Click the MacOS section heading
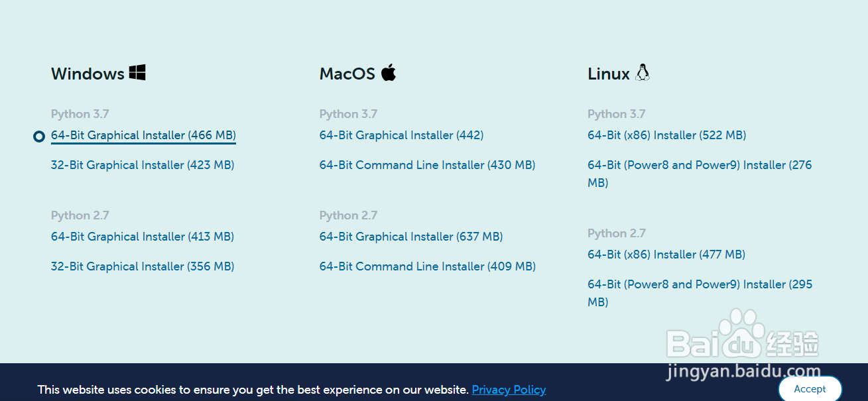 (347, 74)
